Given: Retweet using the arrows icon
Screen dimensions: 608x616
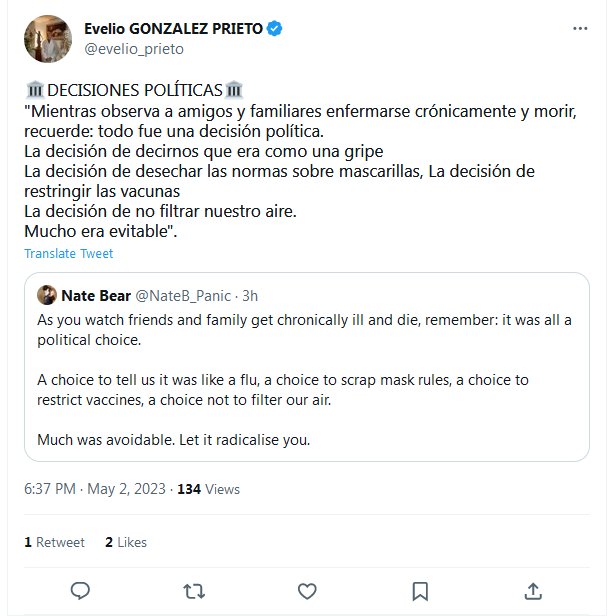Looking at the screenshot, I should [x=195, y=588].
